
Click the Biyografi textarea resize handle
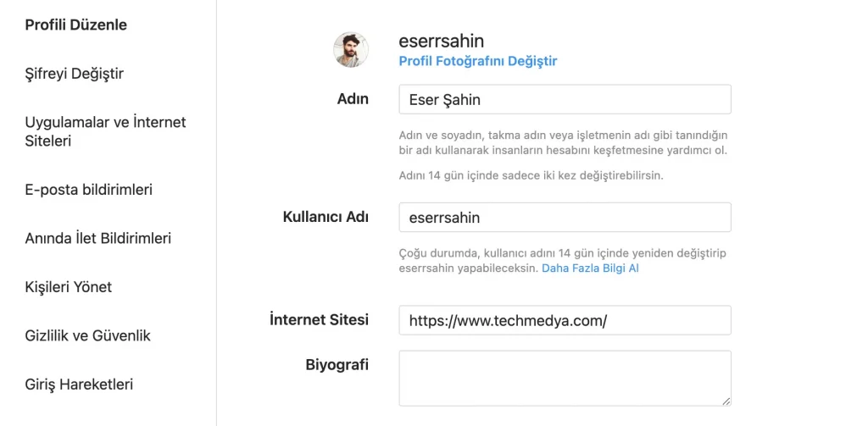click(x=726, y=401)
